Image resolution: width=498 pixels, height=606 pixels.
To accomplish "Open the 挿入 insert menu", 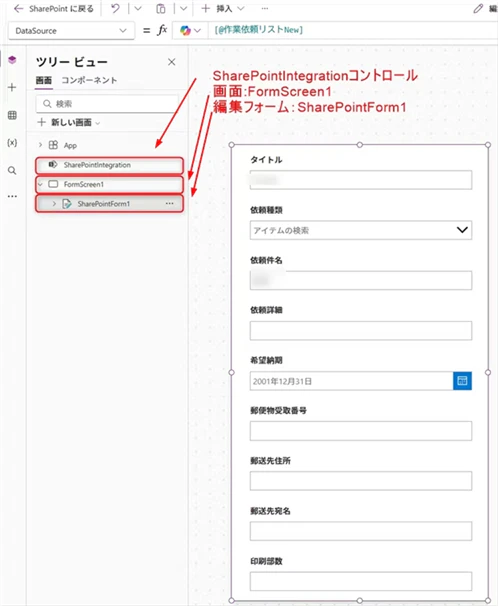I will 223,9.
